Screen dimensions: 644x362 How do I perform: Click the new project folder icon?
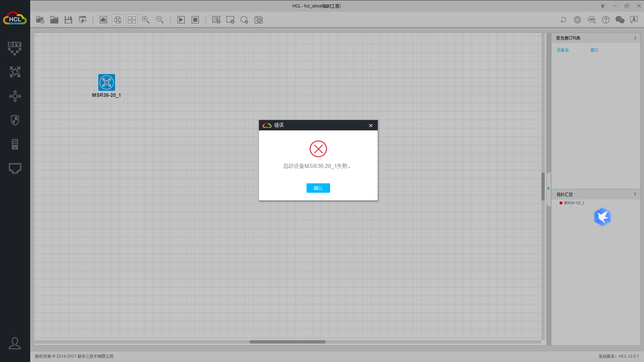pyautogui.click(x=40, y=20)
